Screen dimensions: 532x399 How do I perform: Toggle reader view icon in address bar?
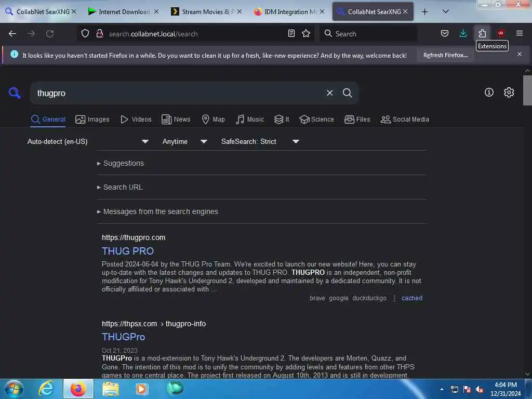tap(291, 34)
